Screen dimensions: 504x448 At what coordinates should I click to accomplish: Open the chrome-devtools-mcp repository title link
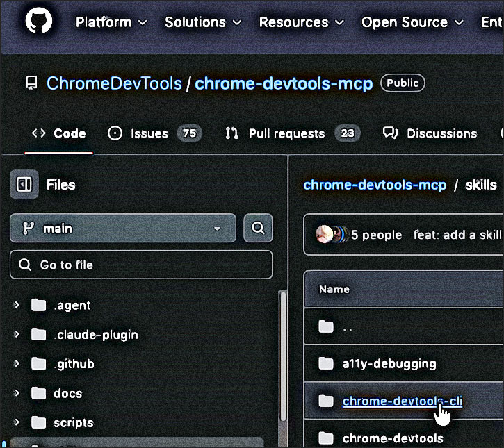coord(284,83)
